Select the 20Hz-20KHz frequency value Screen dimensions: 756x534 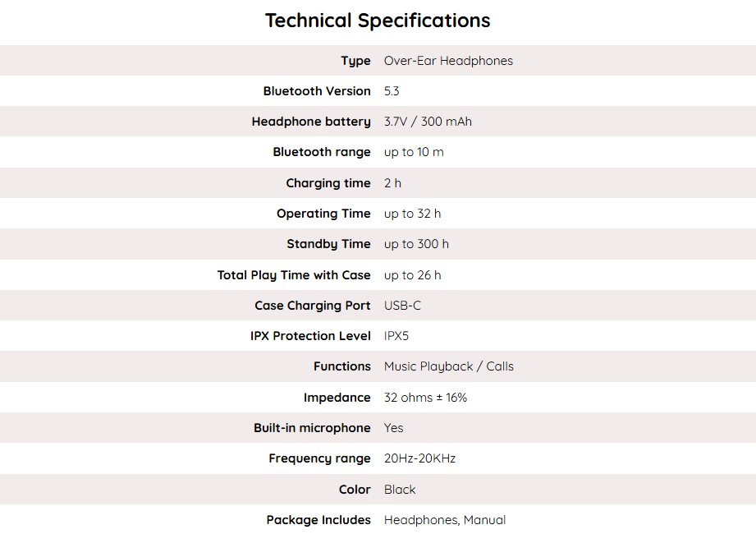(419, 458)
